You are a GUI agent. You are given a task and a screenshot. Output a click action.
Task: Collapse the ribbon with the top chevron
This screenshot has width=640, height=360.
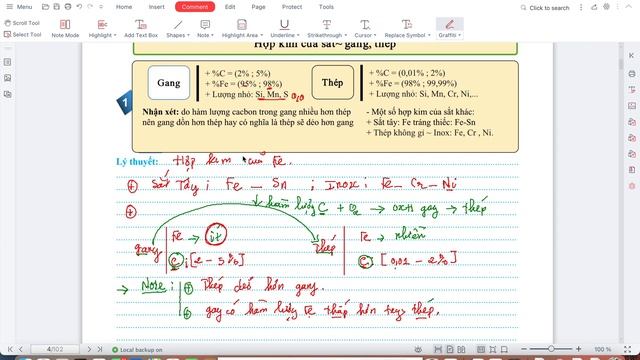628,7
